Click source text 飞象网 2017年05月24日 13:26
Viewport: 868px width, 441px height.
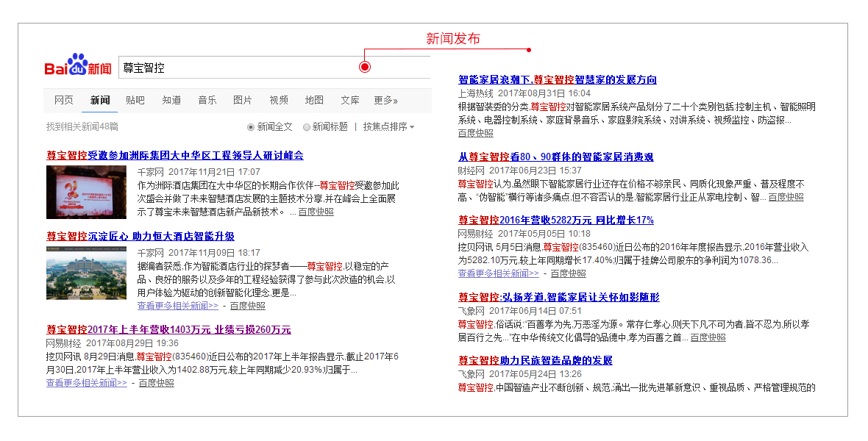point(520,375)
